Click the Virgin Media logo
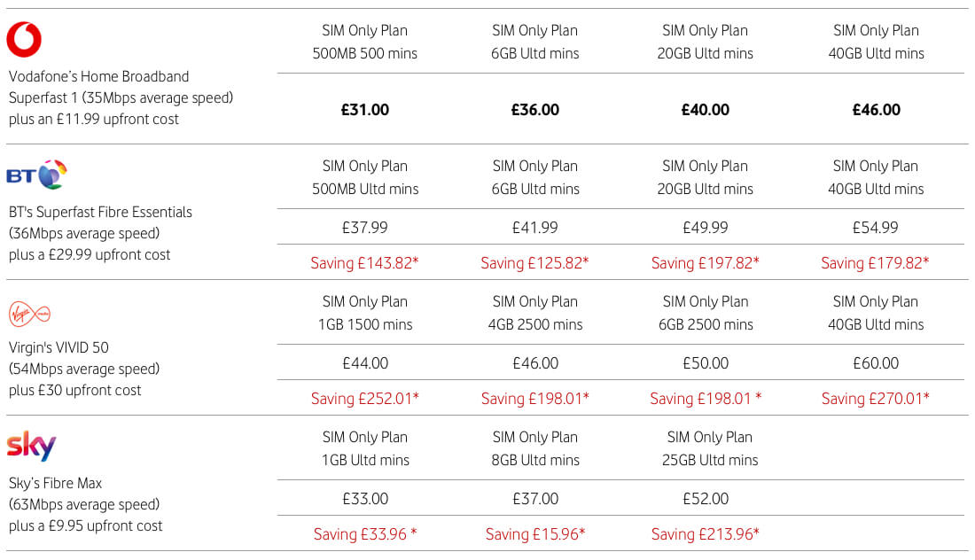This screenshot has width=975, height=560. (28, 314)
